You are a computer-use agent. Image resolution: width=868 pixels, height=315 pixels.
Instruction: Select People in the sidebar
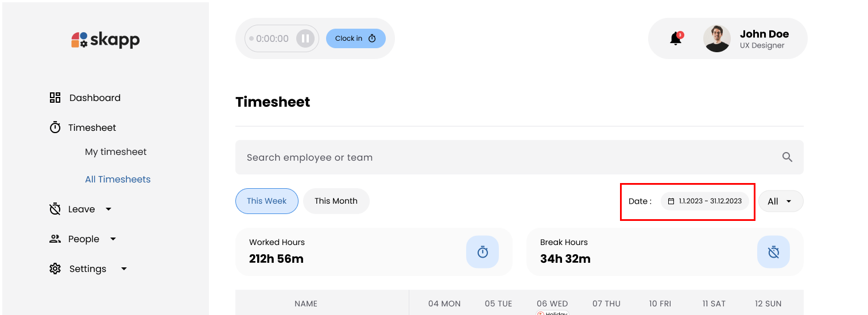tap(84, 239)
